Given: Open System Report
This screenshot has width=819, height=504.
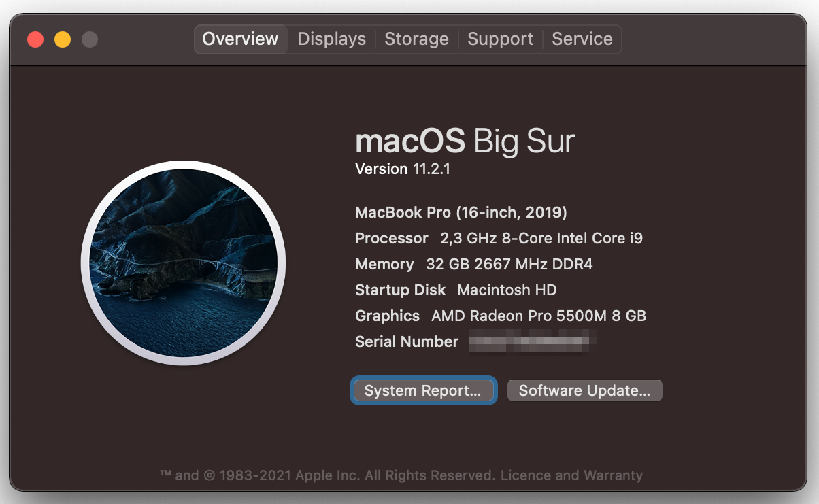Looking at the screenshot, I should click(x=422, y=390).
